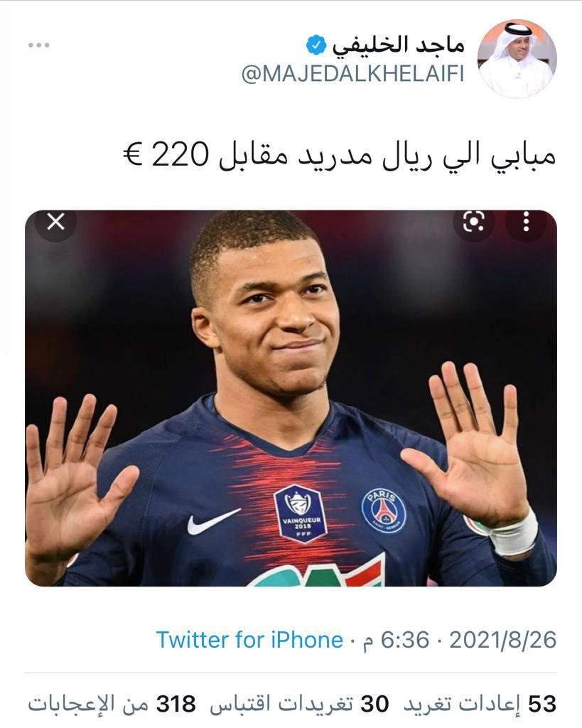Tap the Google Lens search icon
This screenshot has width=582, height=728.
pyautogui.click(x=473, y=222)
